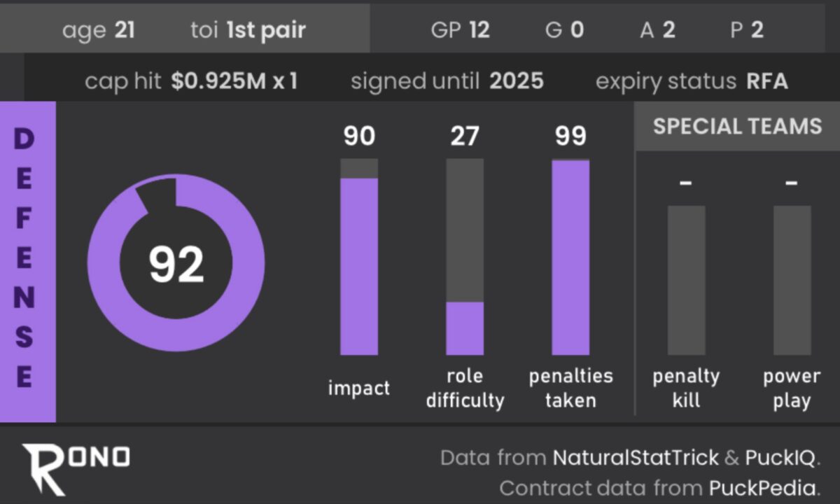Open the PuckIQ source link
The image size is (840, 504).
pyautogui.click(x=780, y=458)
